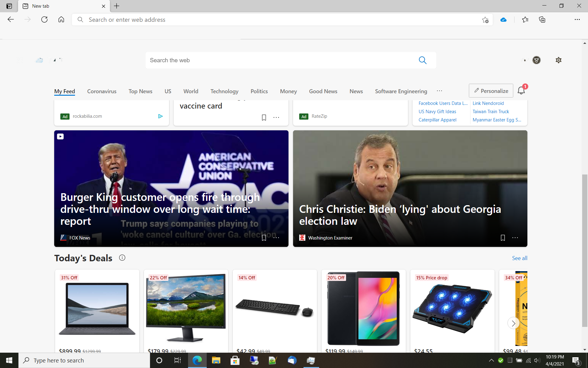Open Caterpillar Apparel link
This screenshot has width=588, height=368.
(x=437, y=120)
